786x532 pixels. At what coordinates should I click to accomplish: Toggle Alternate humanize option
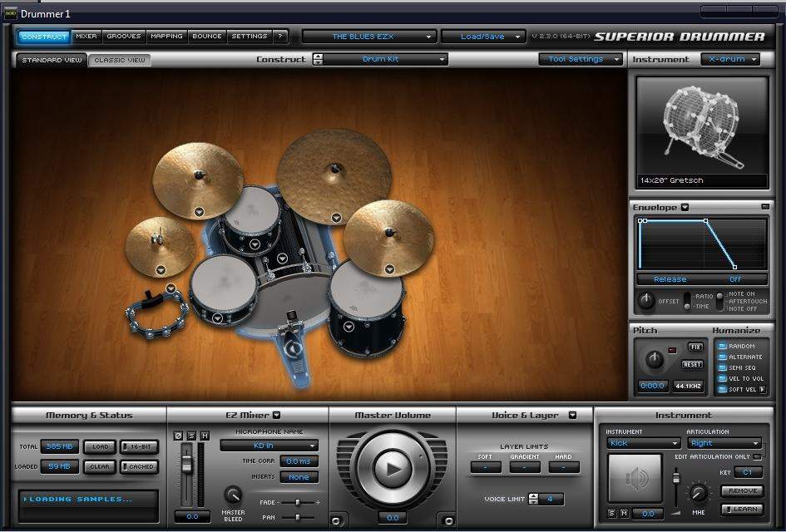(x=722, y=357)
